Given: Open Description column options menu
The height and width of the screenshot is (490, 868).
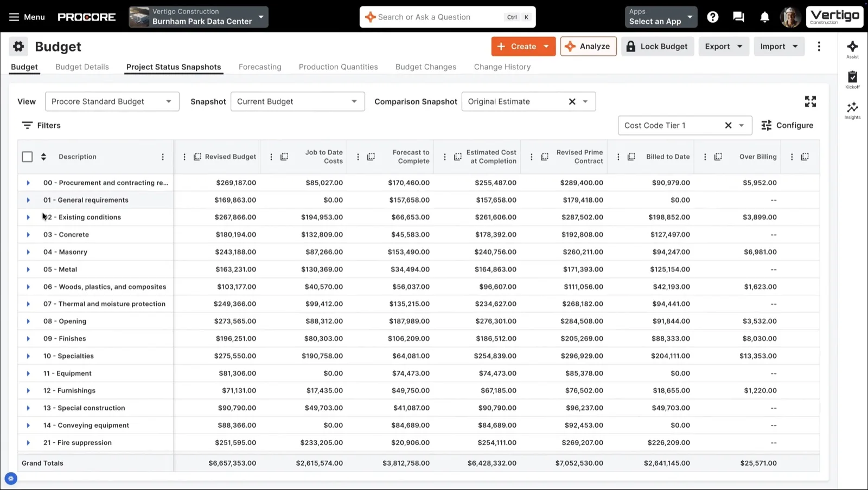Looking at the screenshot, I should pos(163,157).
